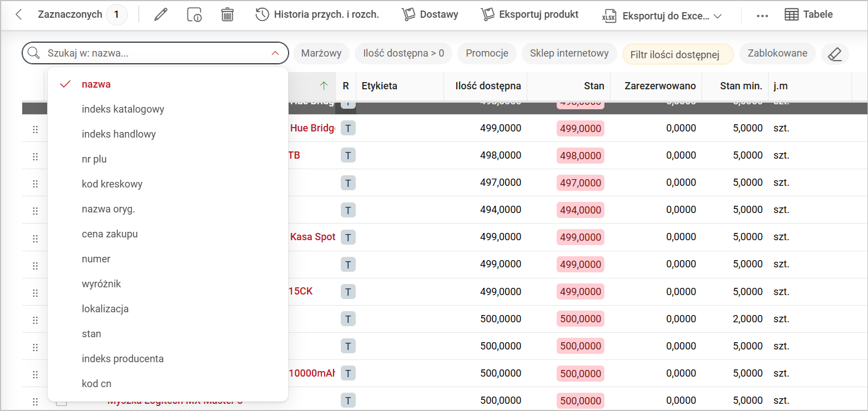Viewport: 868px width, 411px height.
Task: Click the pencil edit icon
Action: click(x=161, y=15)
